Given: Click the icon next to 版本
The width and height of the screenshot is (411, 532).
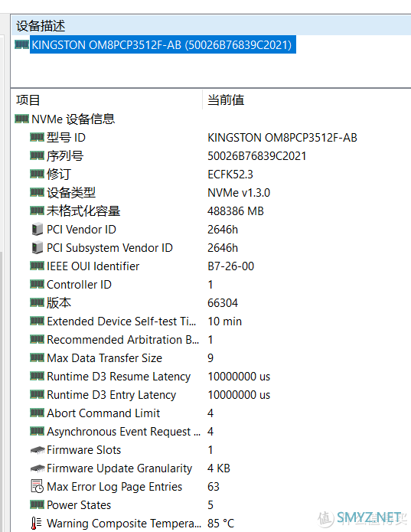Looking at the screenshot, I should tap(37, 302).
